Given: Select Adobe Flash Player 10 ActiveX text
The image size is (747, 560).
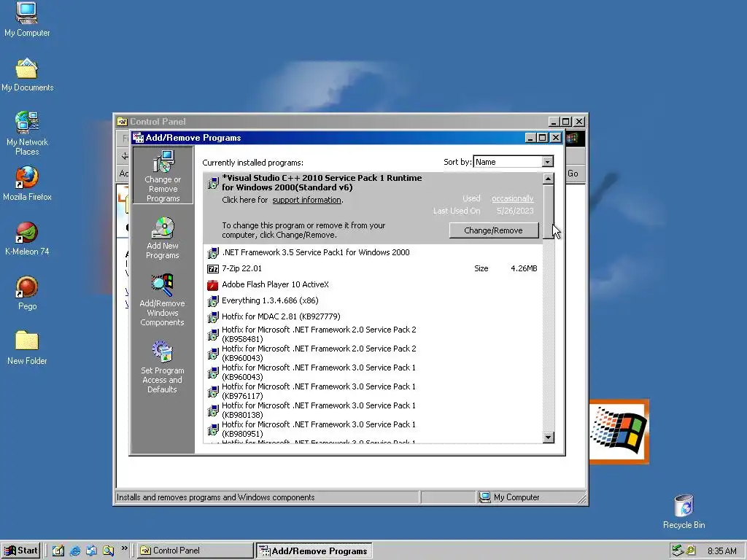Looking at the screenshot, I should (275, 285).
